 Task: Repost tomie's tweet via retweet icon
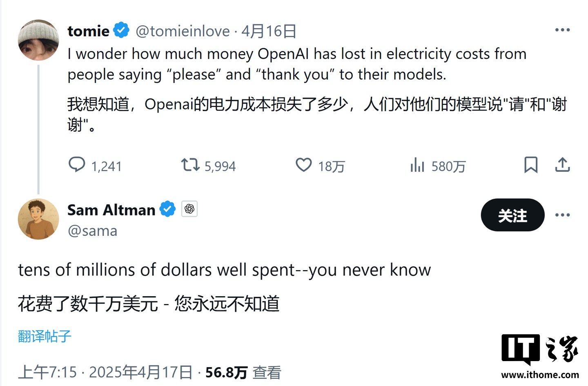pyautogui.click(x=190, y=165)
